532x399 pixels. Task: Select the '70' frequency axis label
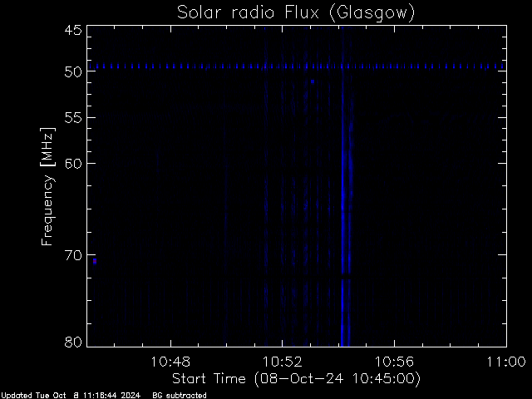tap(73, 255)
